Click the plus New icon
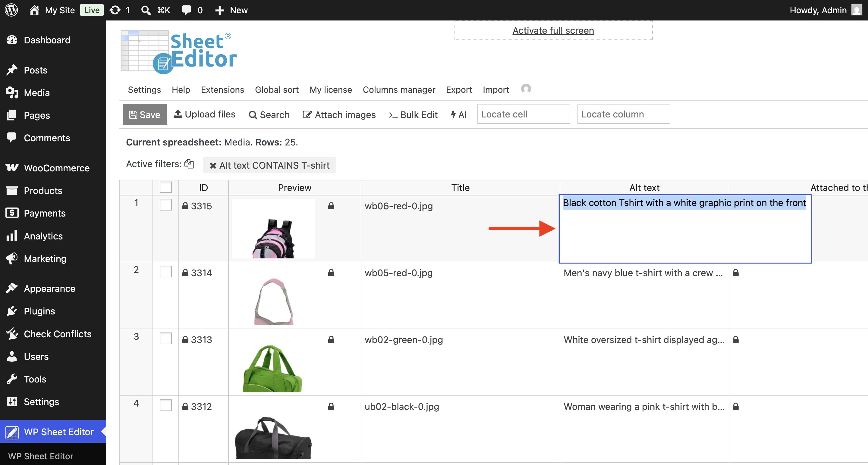Image resolution: width=868 pixels, height=465 pixels. [220, 11]
